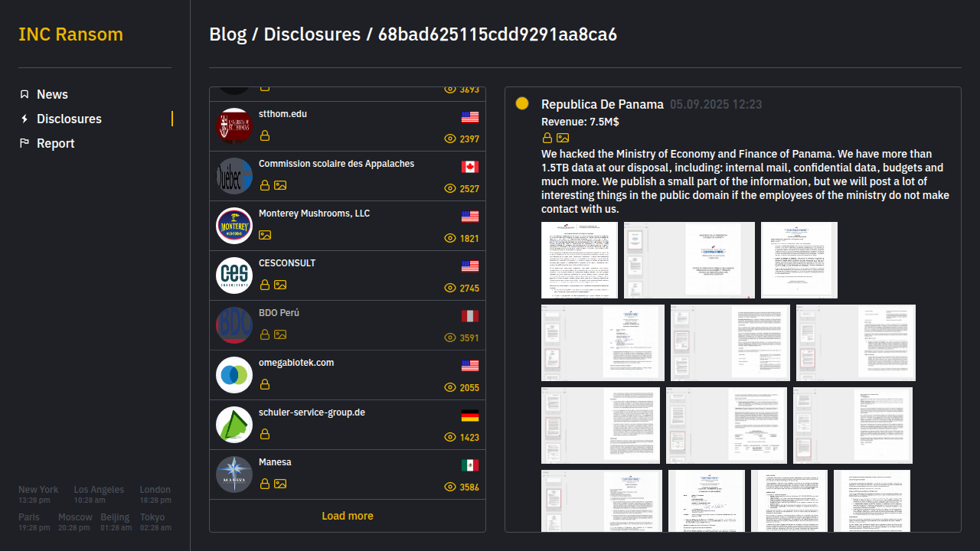
Task: Click the News bookmark icon
Action: coord(24,94)
